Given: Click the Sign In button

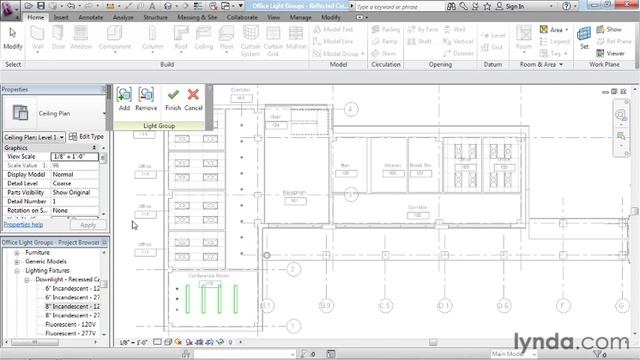Looking at the screenshot, I should tap(510, 7).
